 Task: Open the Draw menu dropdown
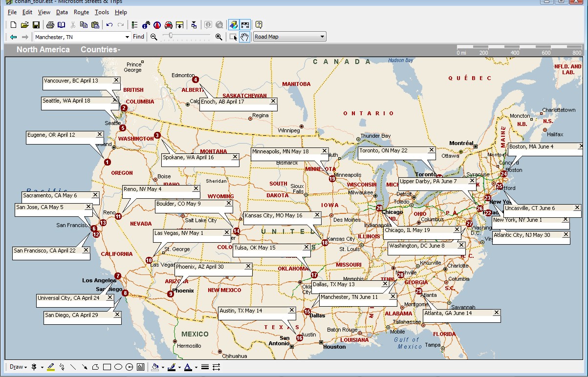(x=18, y=367)
